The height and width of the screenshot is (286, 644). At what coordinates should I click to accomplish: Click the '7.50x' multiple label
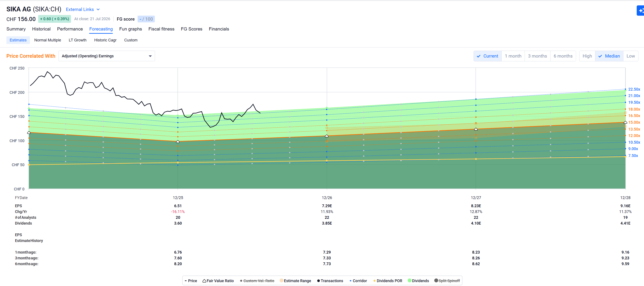click(x=633, y=155)
